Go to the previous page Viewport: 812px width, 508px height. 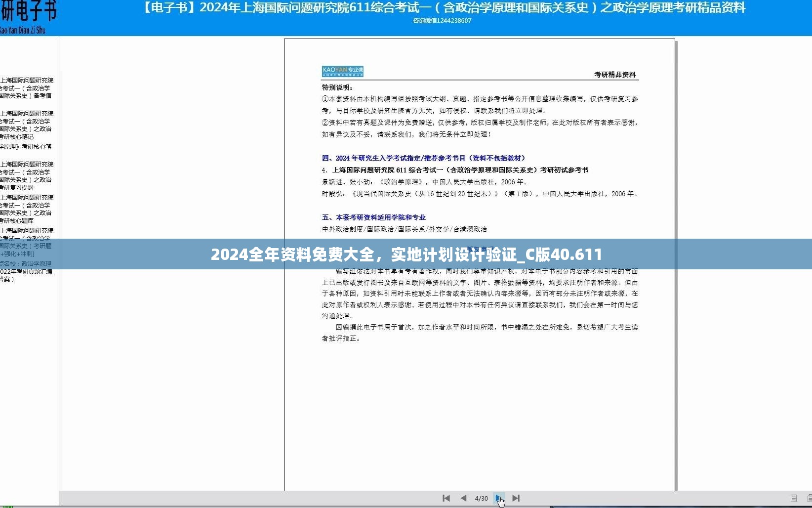tap(463, 498)
